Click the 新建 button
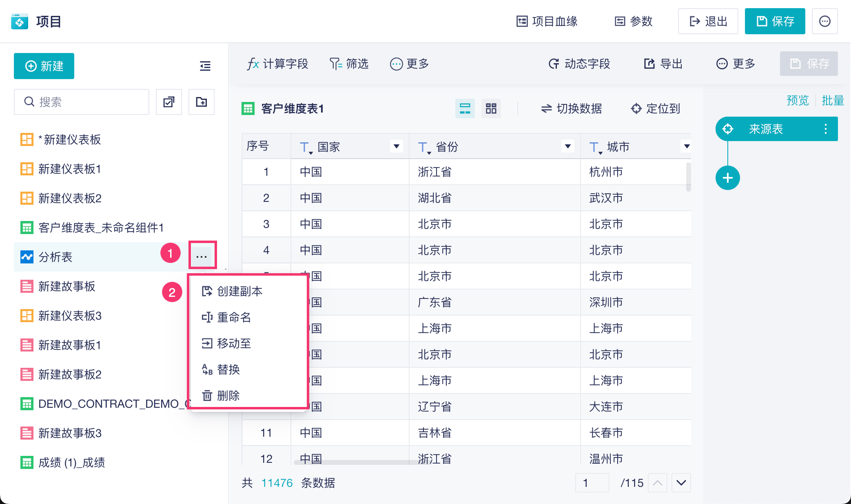 pyautogui.click(x=44, y=66)
